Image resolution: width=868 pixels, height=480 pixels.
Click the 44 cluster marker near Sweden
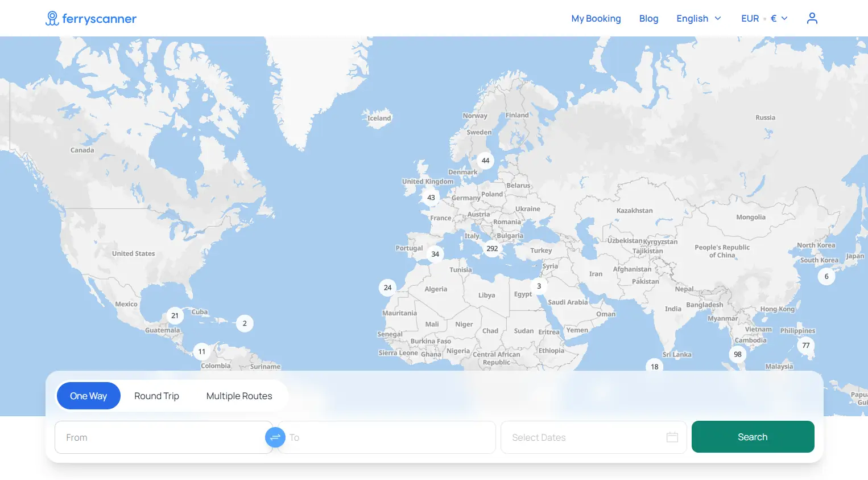pos(485,161)
